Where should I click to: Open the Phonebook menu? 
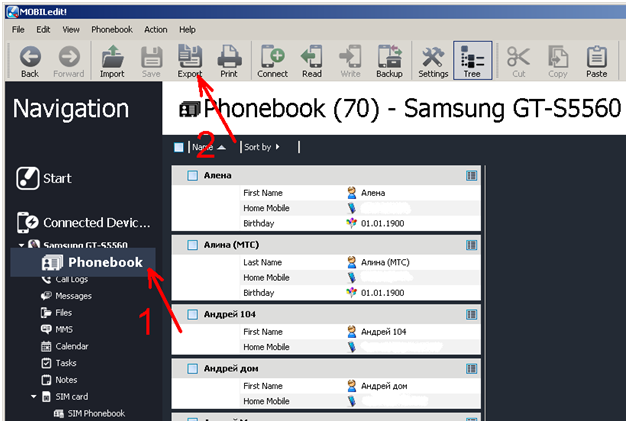[112, 30]
